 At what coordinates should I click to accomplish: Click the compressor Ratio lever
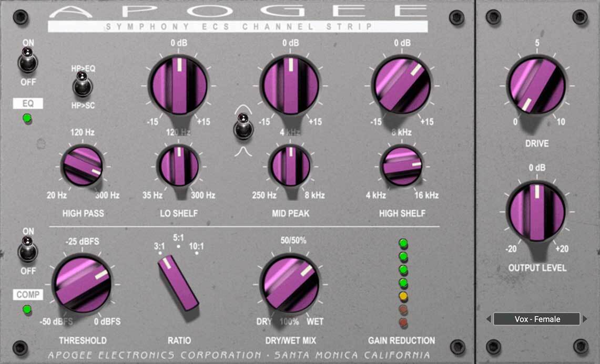(178, 284)
